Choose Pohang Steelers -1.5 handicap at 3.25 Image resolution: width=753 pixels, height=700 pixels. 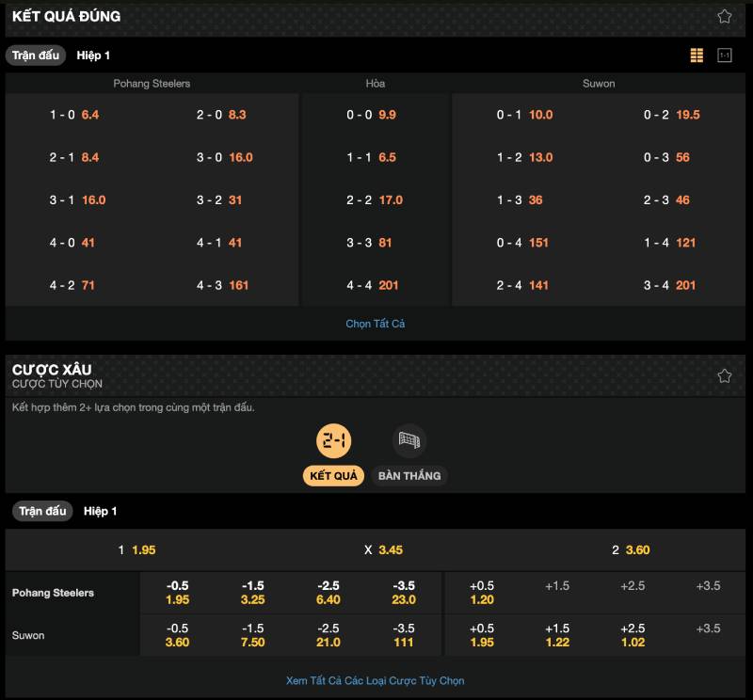[x=253, y=593]
